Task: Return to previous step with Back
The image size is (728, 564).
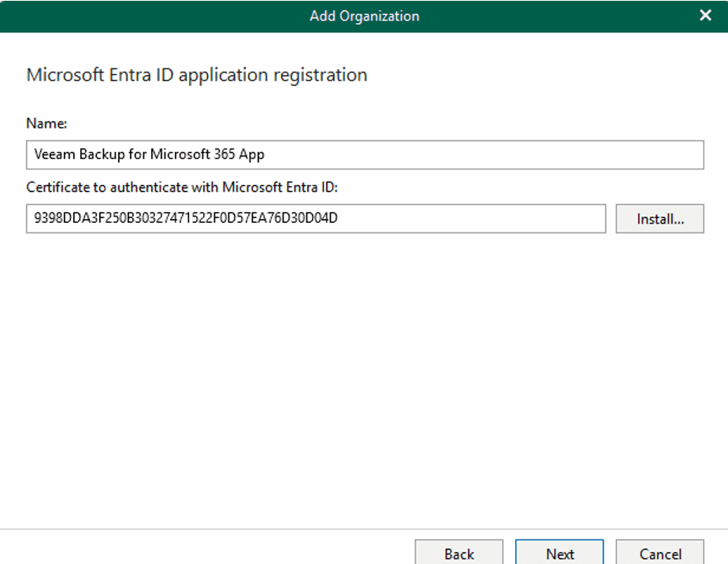Action: click(459, 553)
